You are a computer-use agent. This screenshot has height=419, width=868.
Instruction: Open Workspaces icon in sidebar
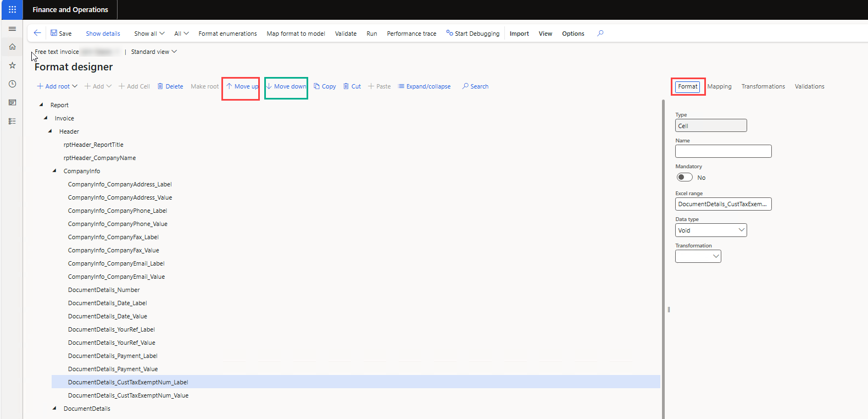[12, 102]
